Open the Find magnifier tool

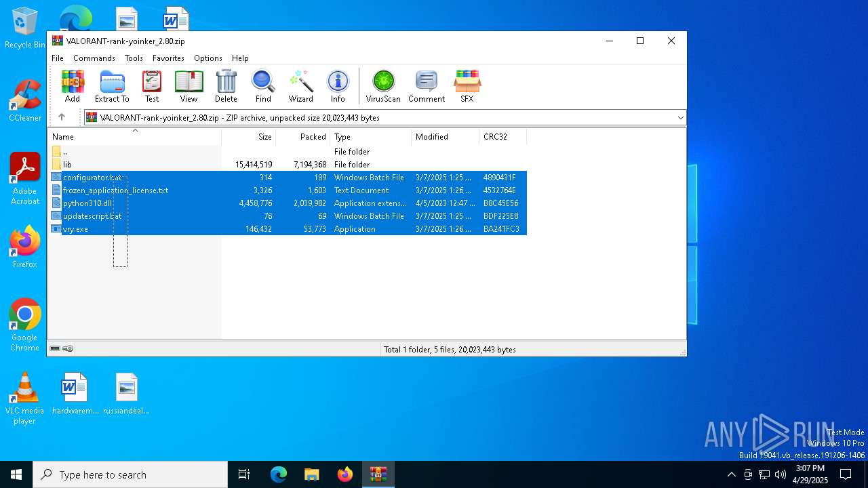(x=263, y=86)
